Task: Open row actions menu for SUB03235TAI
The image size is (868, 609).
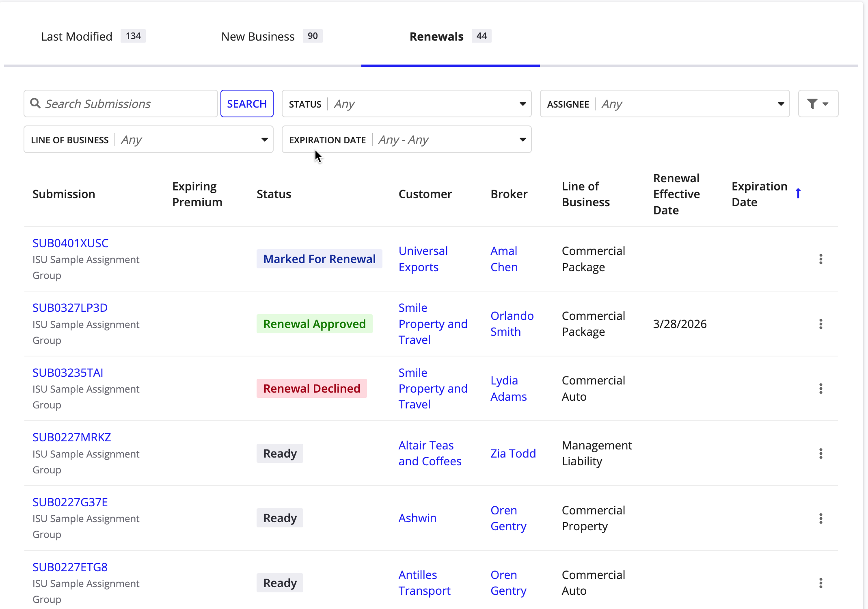Action: (820, 389)
